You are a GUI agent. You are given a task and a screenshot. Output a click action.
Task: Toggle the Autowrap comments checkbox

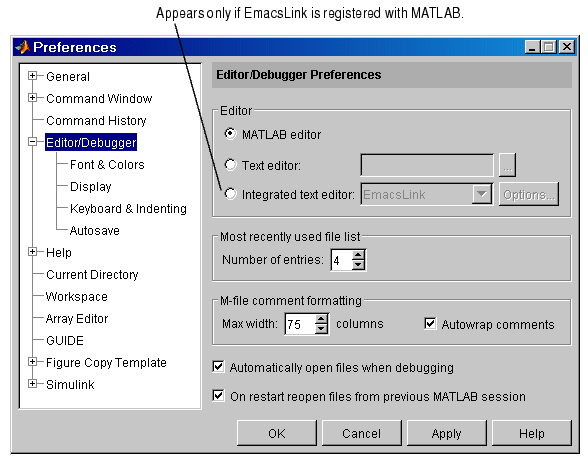430,323
